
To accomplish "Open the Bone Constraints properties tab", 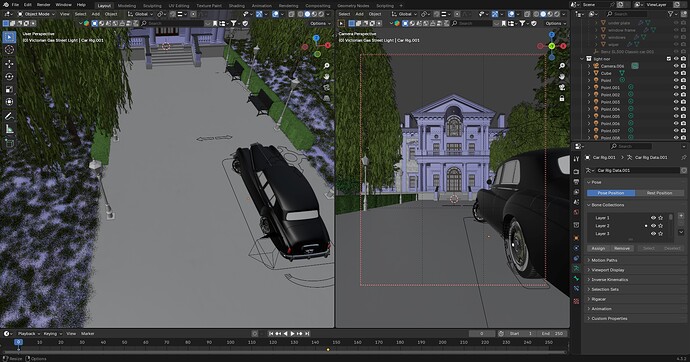I will [576, 289].
